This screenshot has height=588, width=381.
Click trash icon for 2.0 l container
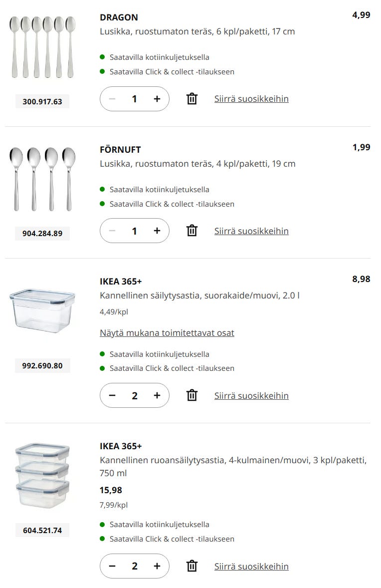[192, 395]
